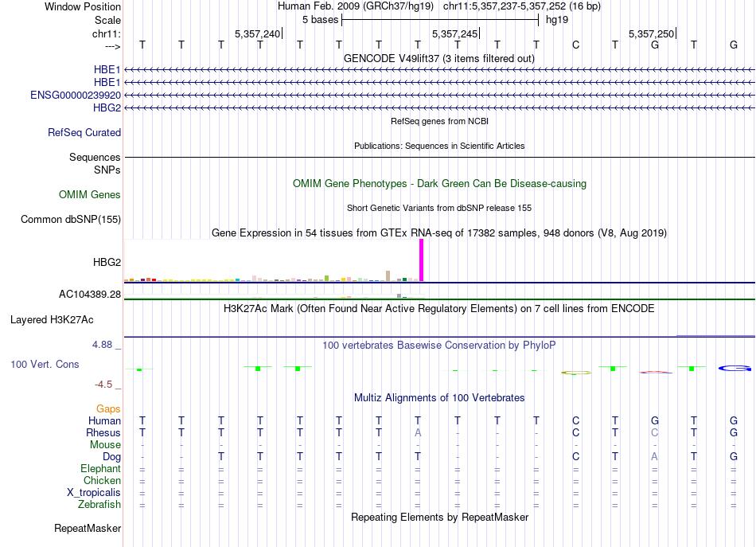Click '100 vertebrates Basewise Conservation by PhyloP' title
The image size is (756, 547).
click(439, 346)
